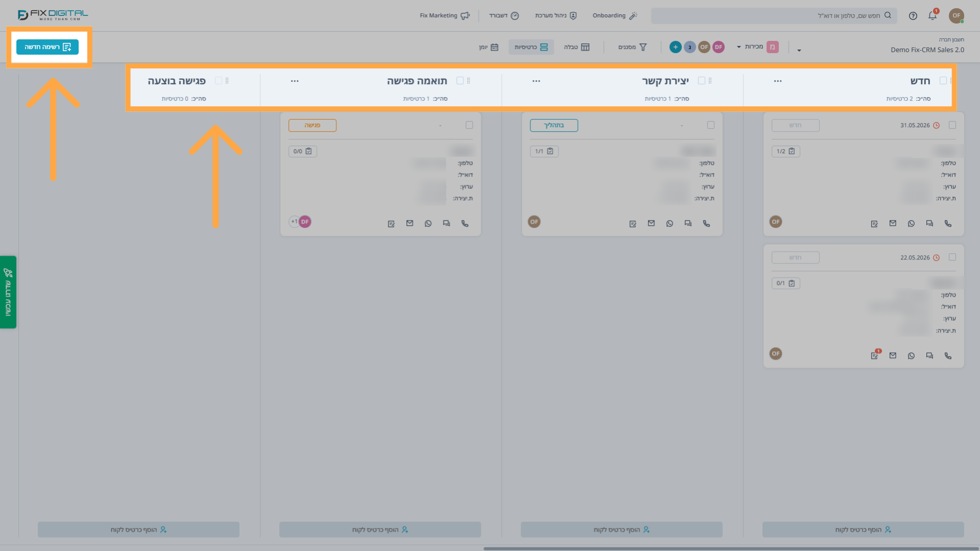Open the help question mark icon
Viewport: 980px width, 551px height.
913,16
